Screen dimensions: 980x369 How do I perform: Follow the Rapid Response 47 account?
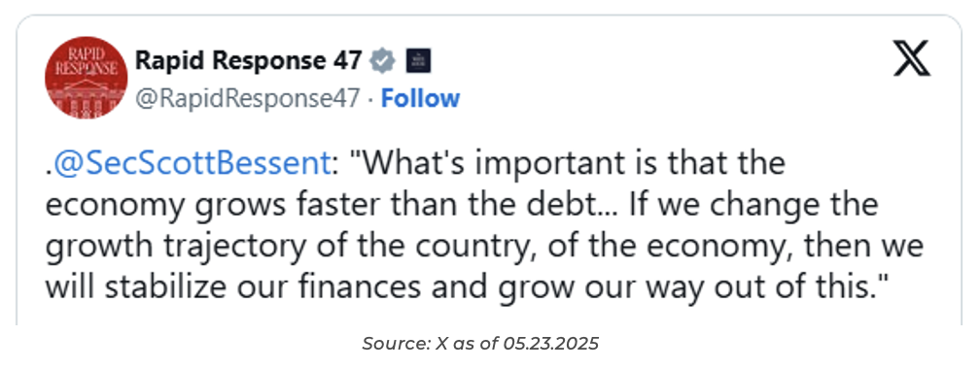[x=420, y=99]
